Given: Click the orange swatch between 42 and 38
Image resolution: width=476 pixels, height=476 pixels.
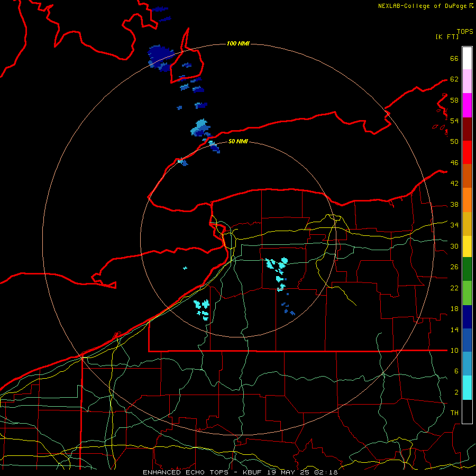Looking at the screenshot, I should click(467, 200).
